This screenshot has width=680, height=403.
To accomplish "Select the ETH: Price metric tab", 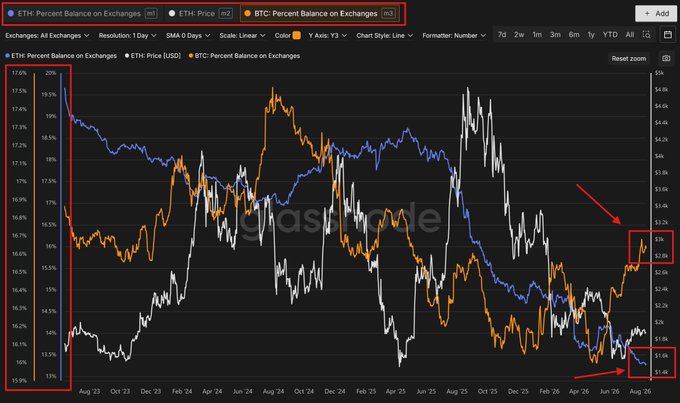I will click(x=201, y=13).
